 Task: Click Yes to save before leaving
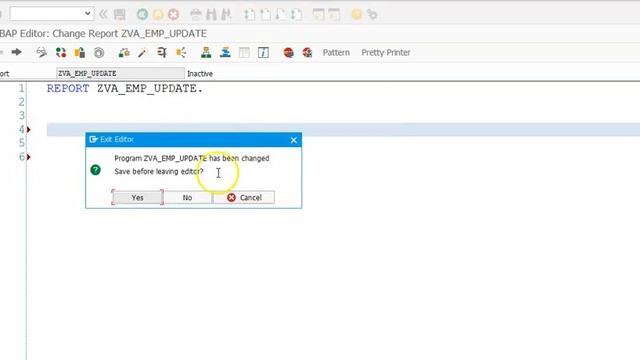click(x=138, y=198)
